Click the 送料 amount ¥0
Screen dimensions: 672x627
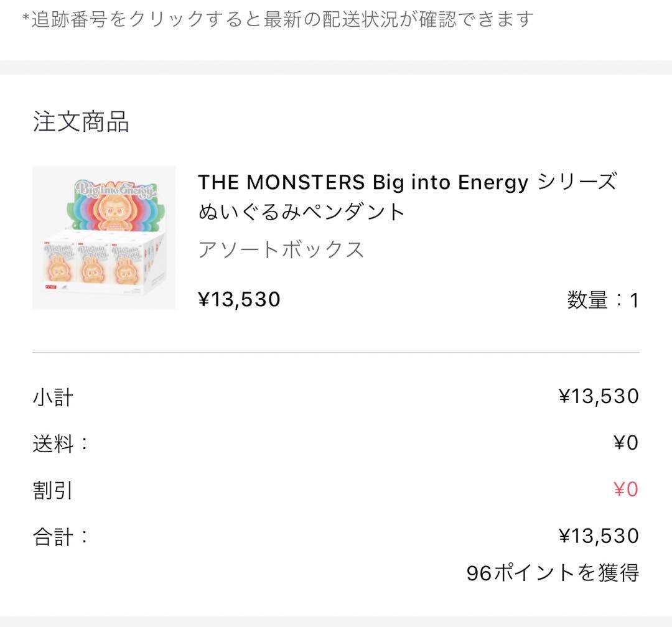(625, 443)
